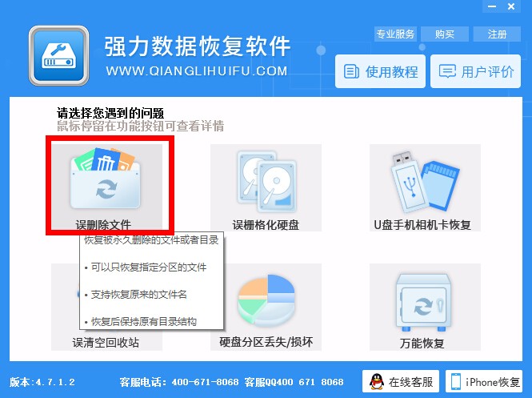532x398 pixels.
Task: Choose U盘手机相机卡恢复 USB card icon
Action: (x=425, y=182)
